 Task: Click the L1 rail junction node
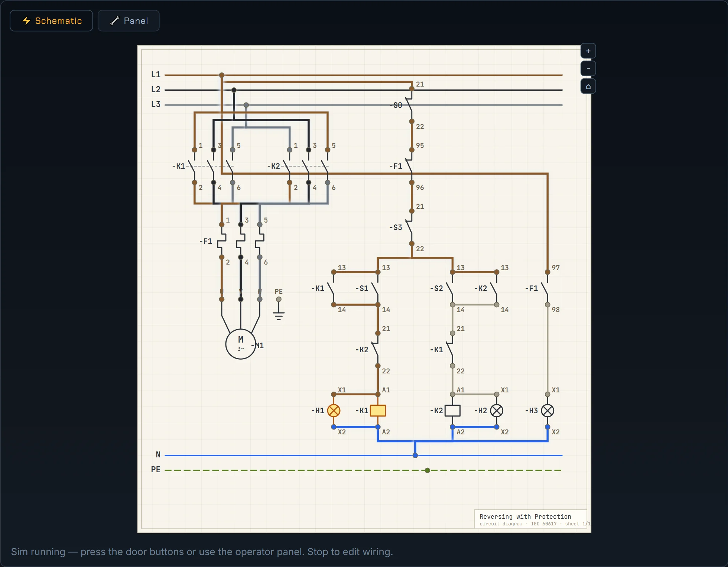[222, 75]
